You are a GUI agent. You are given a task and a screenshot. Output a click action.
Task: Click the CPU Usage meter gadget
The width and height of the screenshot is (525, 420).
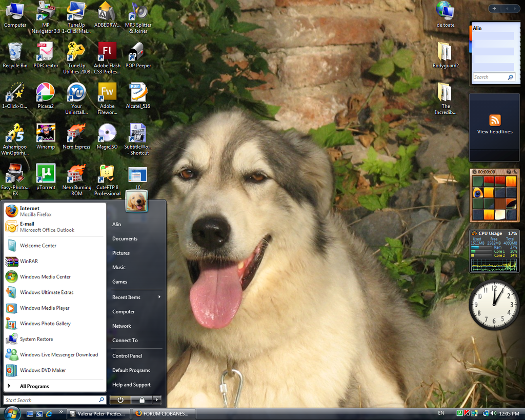click(494, 251)
